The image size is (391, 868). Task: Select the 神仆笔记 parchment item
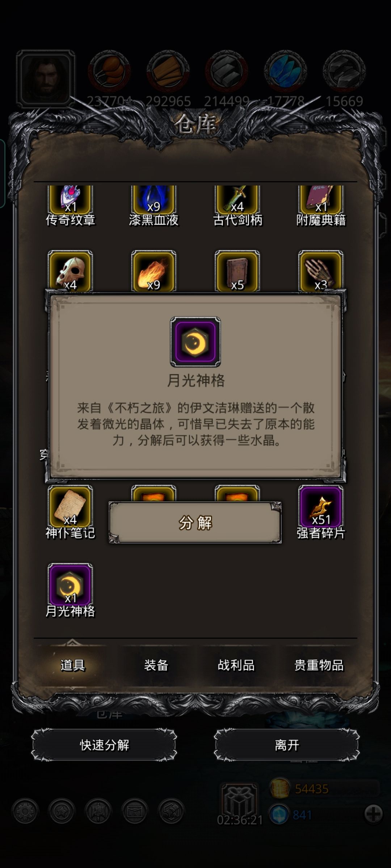coord(70,507)
